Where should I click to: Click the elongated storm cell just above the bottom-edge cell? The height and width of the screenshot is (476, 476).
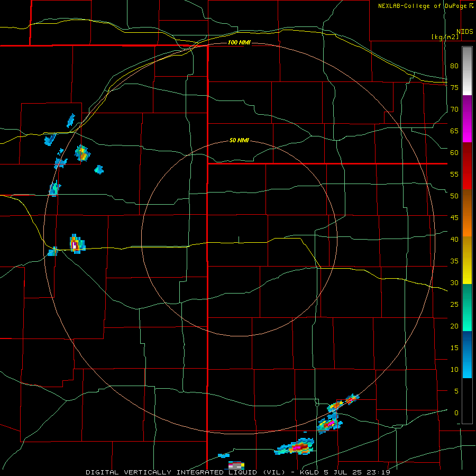click(295, 446)
